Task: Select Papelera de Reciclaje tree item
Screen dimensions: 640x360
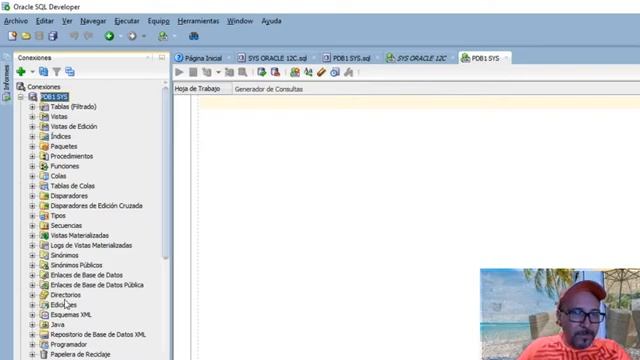Action: pyautogui.click(x=80, y=354)
